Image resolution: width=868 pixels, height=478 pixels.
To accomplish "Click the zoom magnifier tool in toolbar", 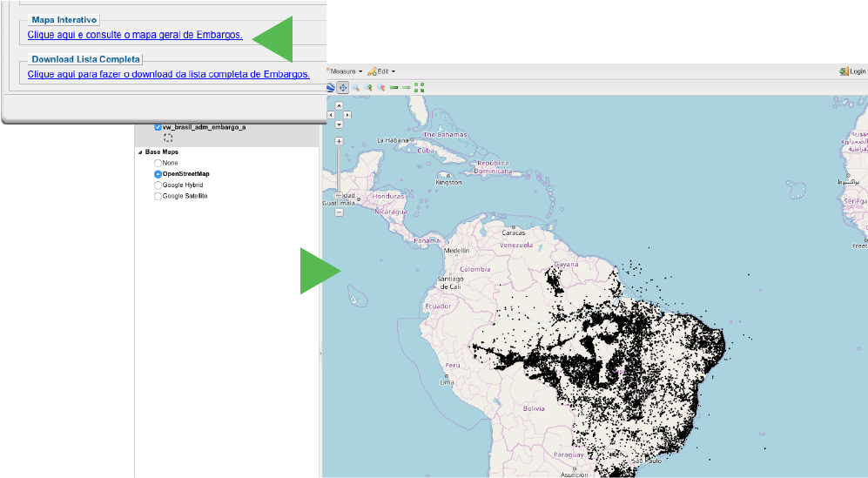I will point(356,87).
